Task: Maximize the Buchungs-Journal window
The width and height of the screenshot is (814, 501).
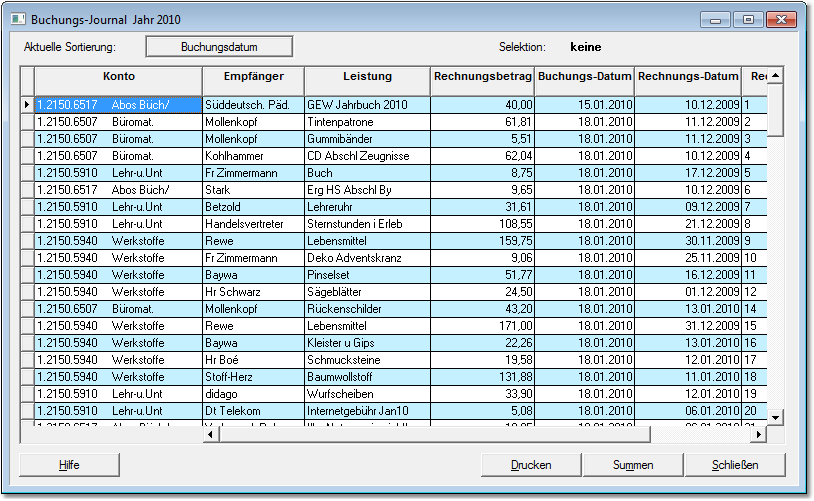Action: [746, 19]
